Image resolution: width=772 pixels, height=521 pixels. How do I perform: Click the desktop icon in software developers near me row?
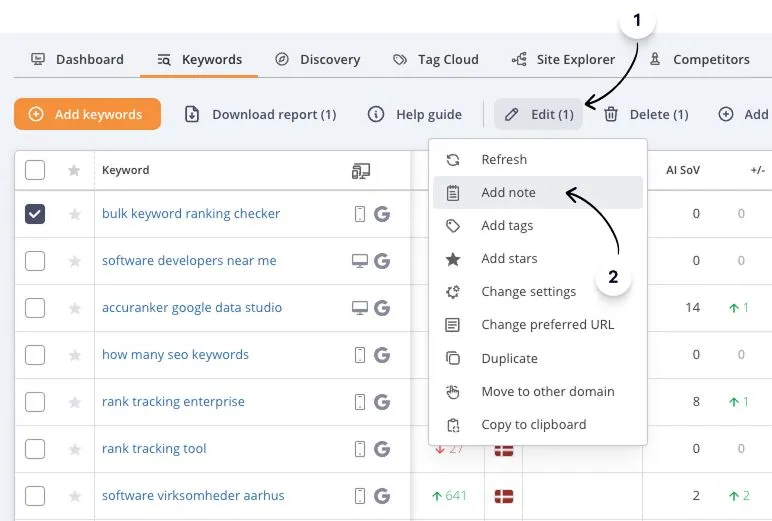360,261
